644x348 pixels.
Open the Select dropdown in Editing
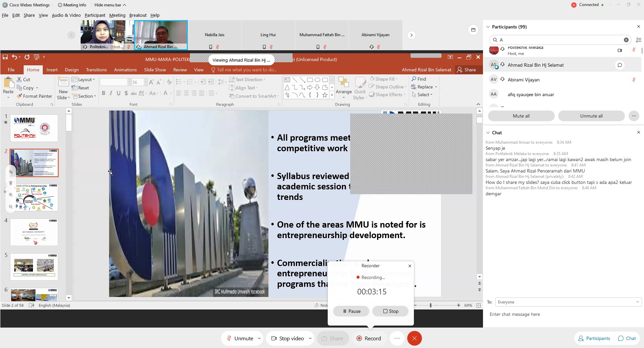coord(422,95)
